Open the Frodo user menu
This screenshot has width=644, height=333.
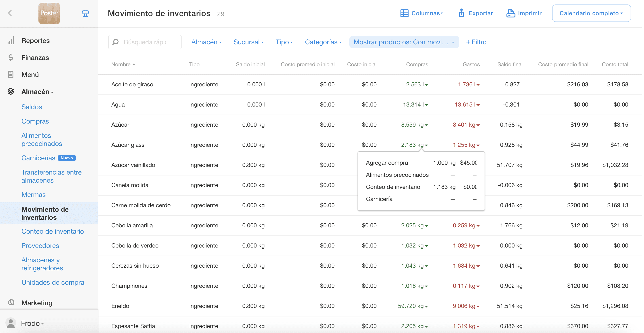(32, 323)
